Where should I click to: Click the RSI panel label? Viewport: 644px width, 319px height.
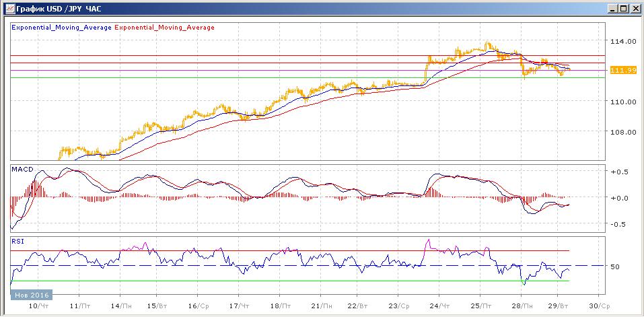(x=17, y=241)
